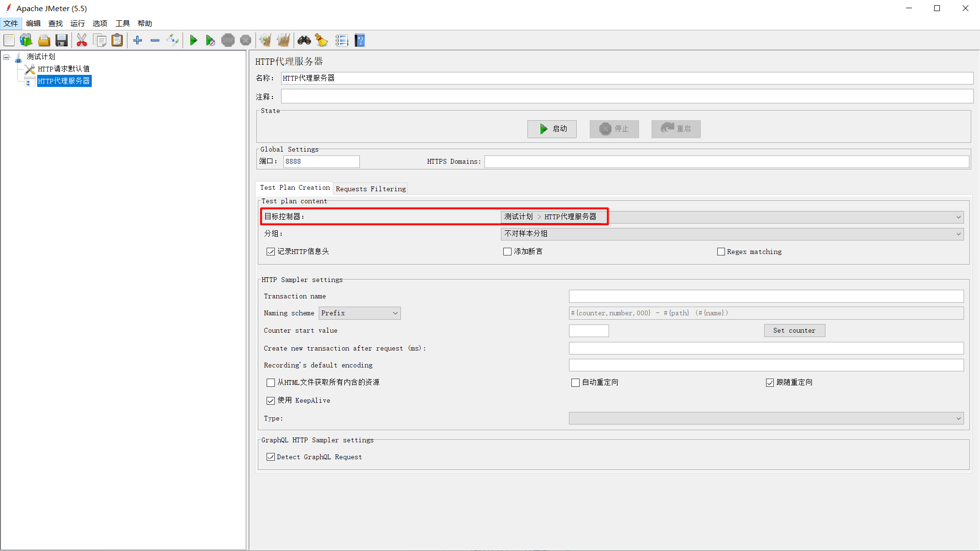Click the 启动 proxy start button
This screenshot has height=551, width=980.
[552, 129]
